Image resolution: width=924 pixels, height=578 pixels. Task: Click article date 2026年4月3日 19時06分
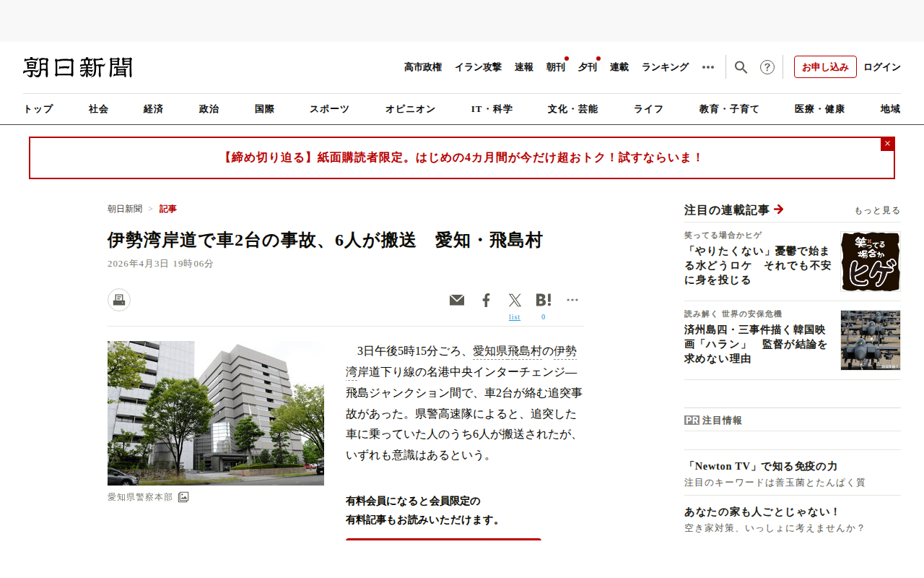coord(161,264)
